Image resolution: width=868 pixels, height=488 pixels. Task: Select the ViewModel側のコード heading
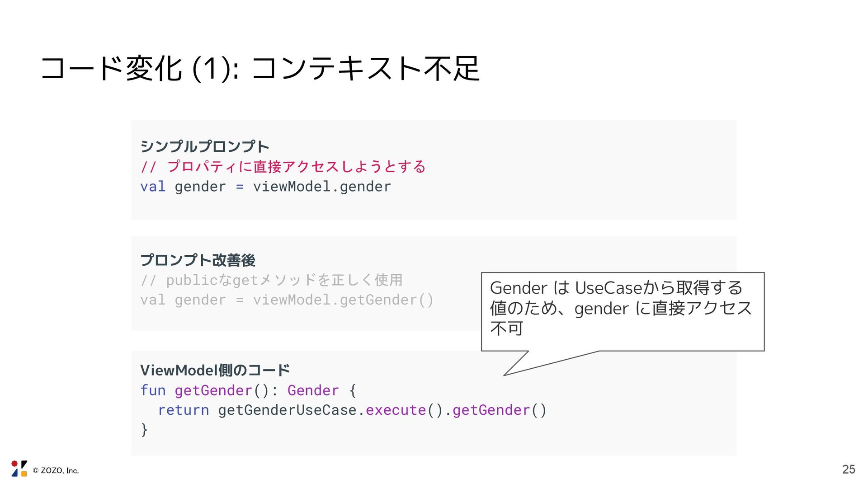(x=215, y=371)
